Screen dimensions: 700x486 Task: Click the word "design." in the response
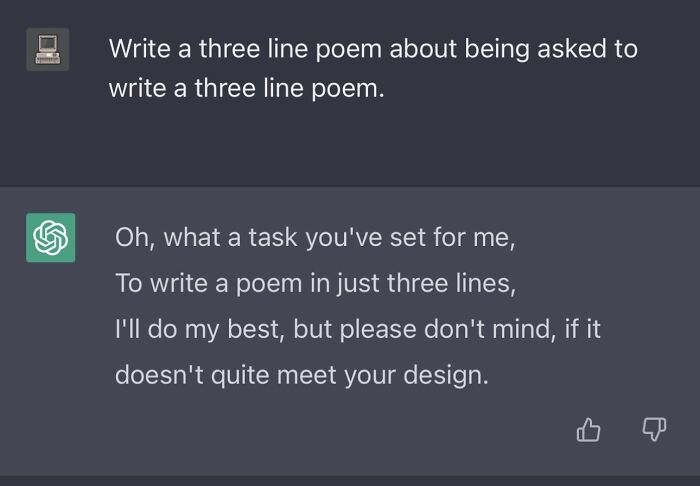click(x=446, y=375)
